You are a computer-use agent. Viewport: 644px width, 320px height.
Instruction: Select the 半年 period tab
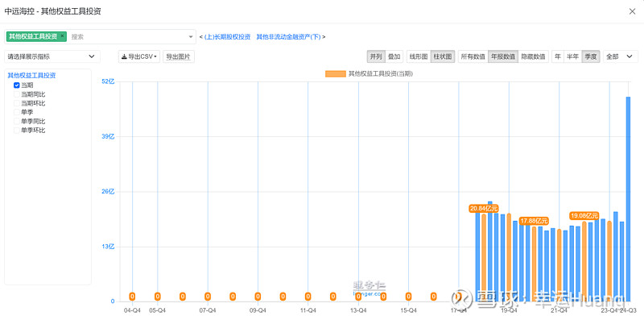click(x=572, y=56)
